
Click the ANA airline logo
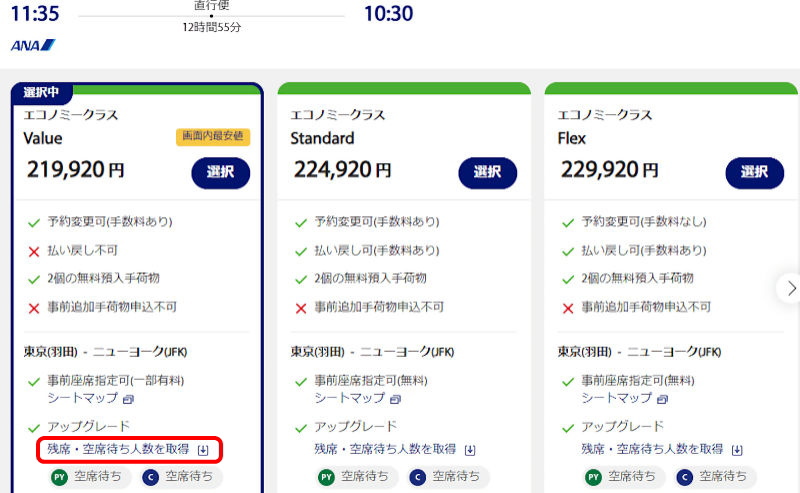(33, 45)
